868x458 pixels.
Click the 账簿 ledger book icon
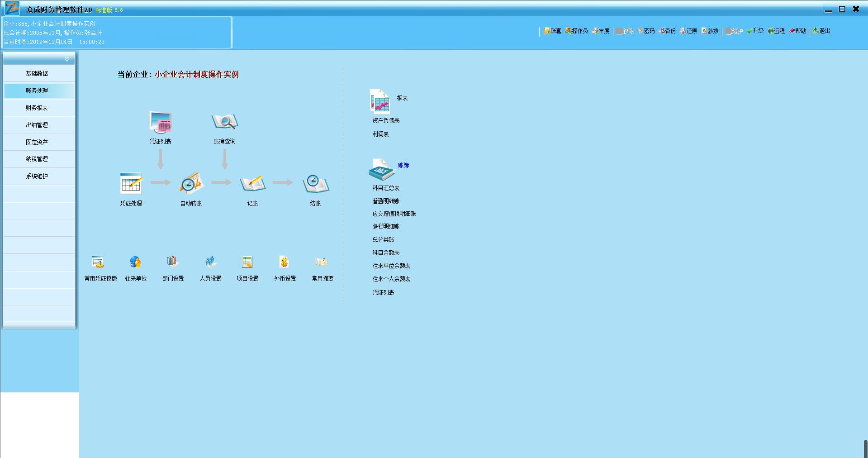(x=382, y=170)
